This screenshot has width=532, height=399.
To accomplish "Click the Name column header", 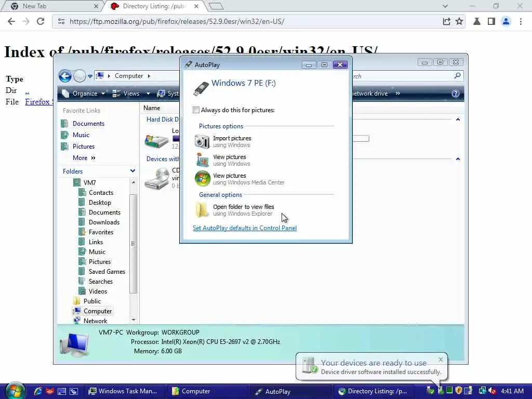I will pyautogui.click(x=152, y=108).
